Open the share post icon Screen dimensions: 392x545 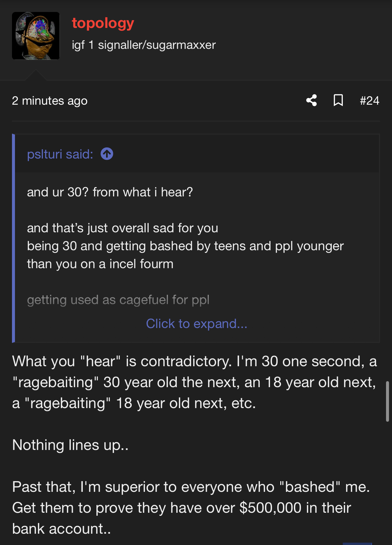pos(312,100)
